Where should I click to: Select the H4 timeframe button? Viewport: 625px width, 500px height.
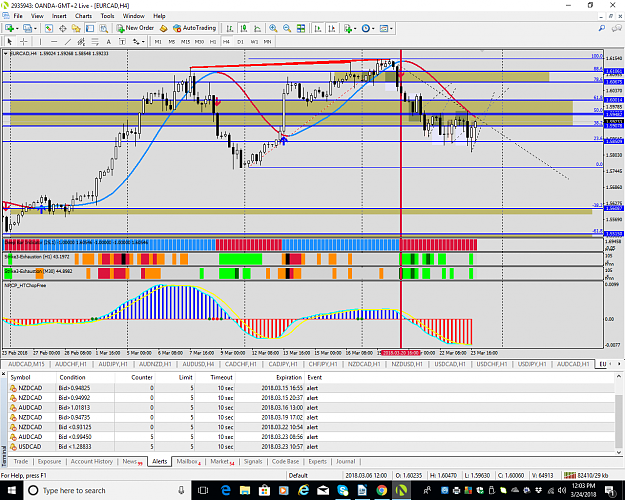point(226,42)
